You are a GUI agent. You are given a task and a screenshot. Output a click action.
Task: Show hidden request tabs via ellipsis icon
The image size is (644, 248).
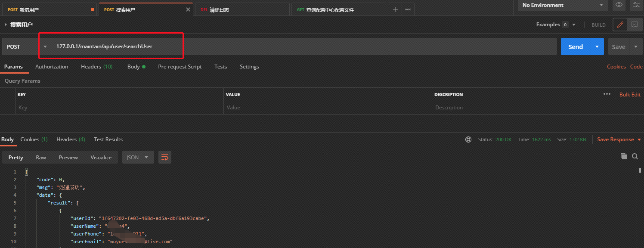click(407, 9)
